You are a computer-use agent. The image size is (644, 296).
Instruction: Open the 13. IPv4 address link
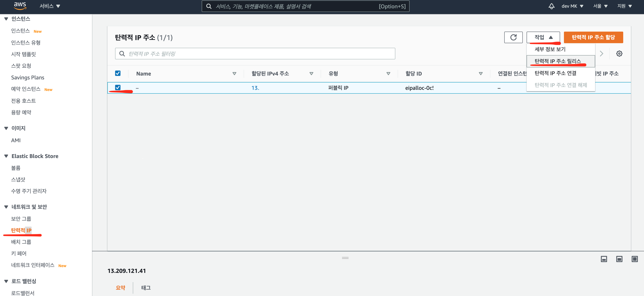point(255,88)
